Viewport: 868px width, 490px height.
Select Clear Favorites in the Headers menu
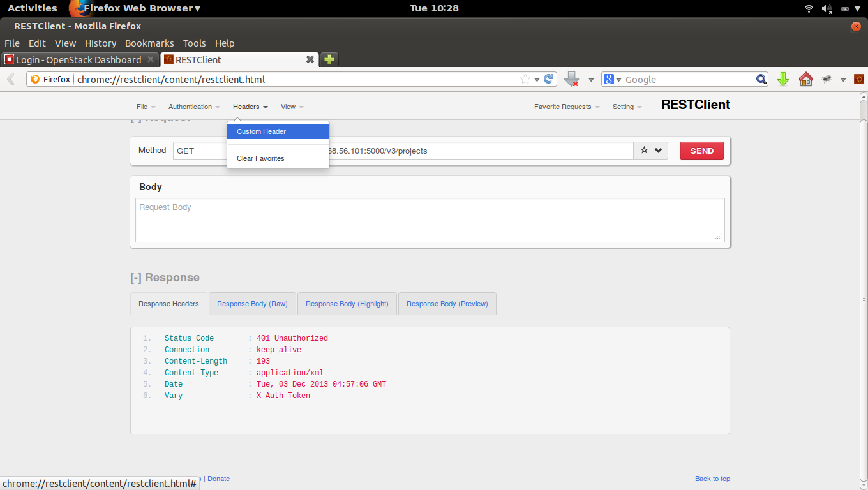pos(278,158)
